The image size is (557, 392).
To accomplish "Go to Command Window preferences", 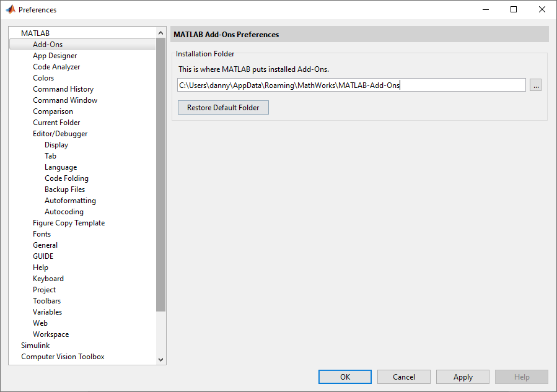I will tap(65, 100).
